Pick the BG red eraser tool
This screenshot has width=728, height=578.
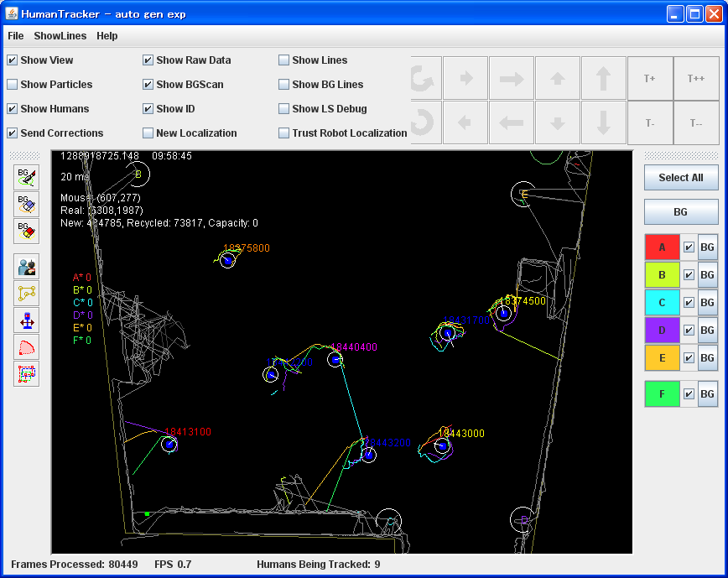coord(26,231)
